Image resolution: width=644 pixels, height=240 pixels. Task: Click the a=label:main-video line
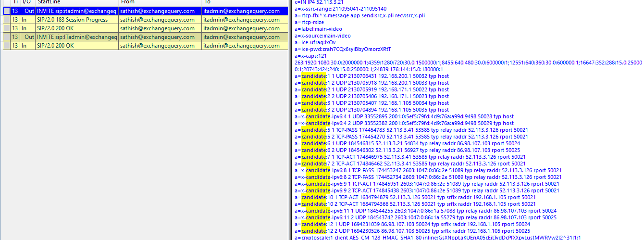[x=318, y=29]
